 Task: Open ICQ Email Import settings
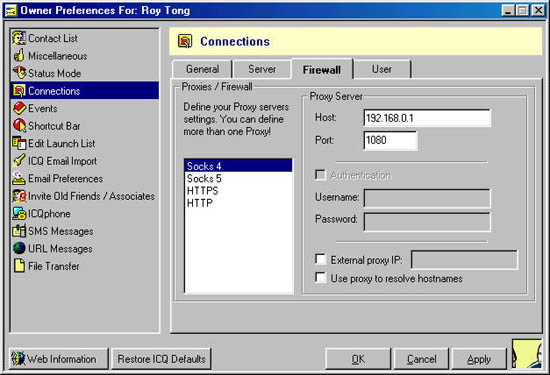pyautogui.click(x=62, y=161)
